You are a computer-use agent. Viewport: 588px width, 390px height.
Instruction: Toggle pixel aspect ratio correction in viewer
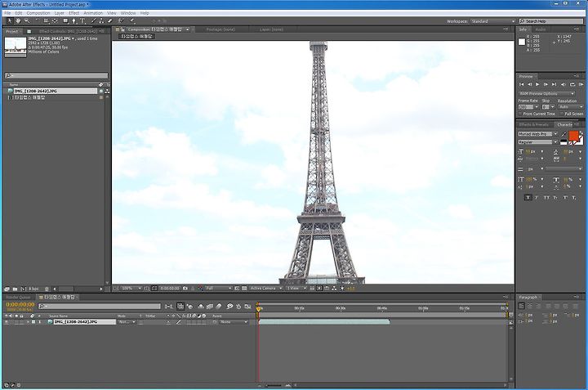point(312,289)
